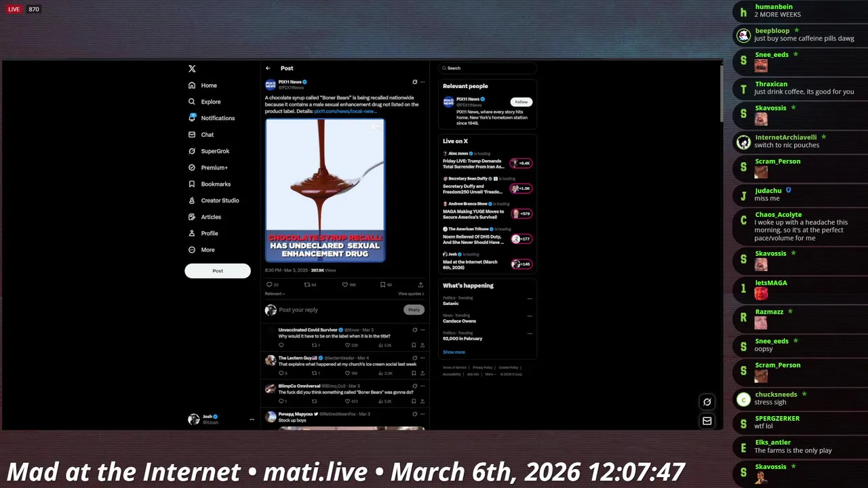The width and height of the screenshot is (868, 488).
Task: Follow PIX11 News in Relevant people
Action: coord(521,102)
